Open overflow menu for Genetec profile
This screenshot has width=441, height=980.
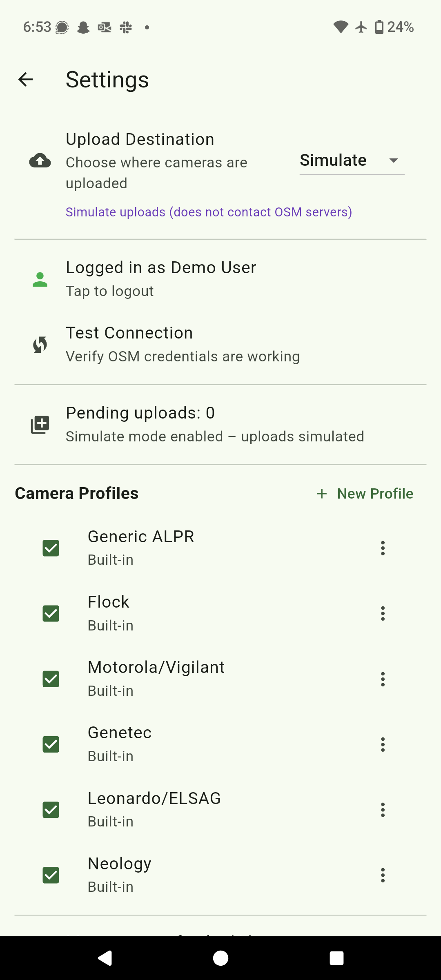[383, 744]
